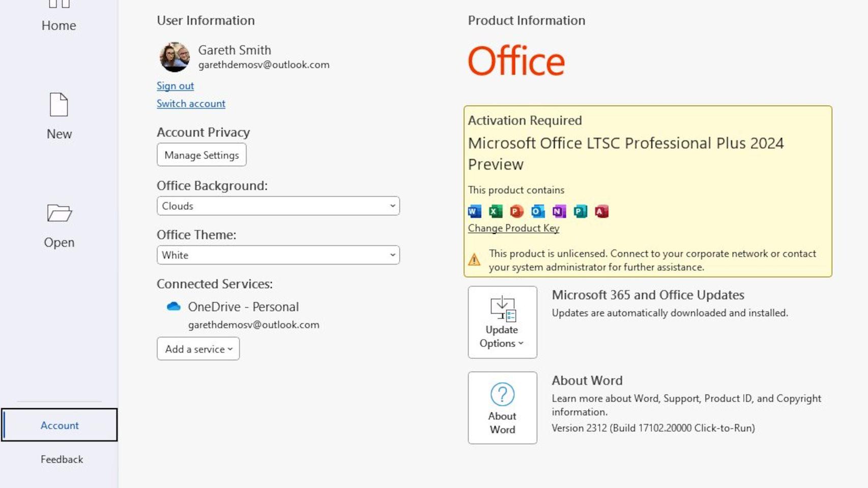Click the 'This product is unlicensed' message

tap(652, 260)
